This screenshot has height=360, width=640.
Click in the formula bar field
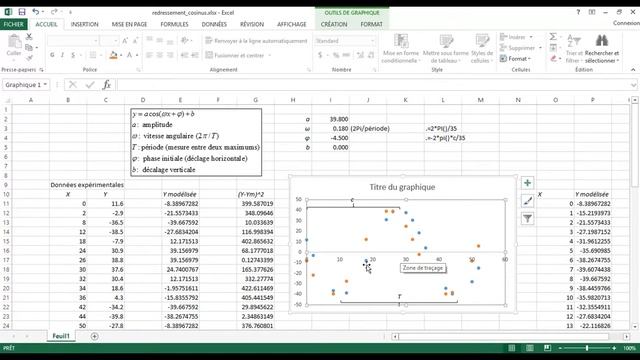coord(373,84)
